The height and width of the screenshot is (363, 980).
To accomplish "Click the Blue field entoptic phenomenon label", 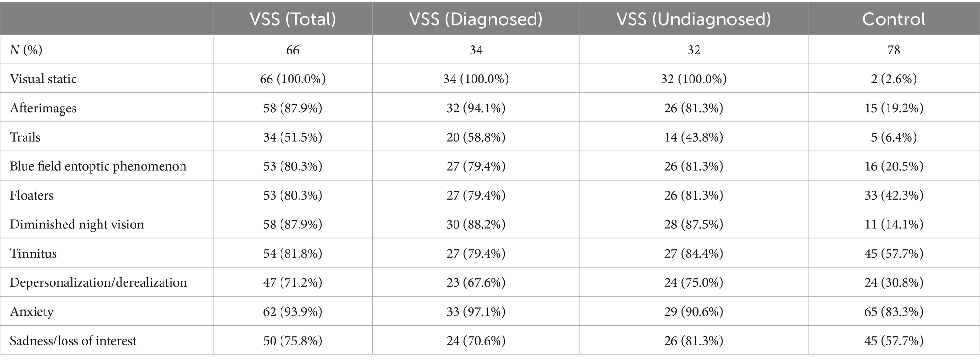I will click(x=98, y=166).
